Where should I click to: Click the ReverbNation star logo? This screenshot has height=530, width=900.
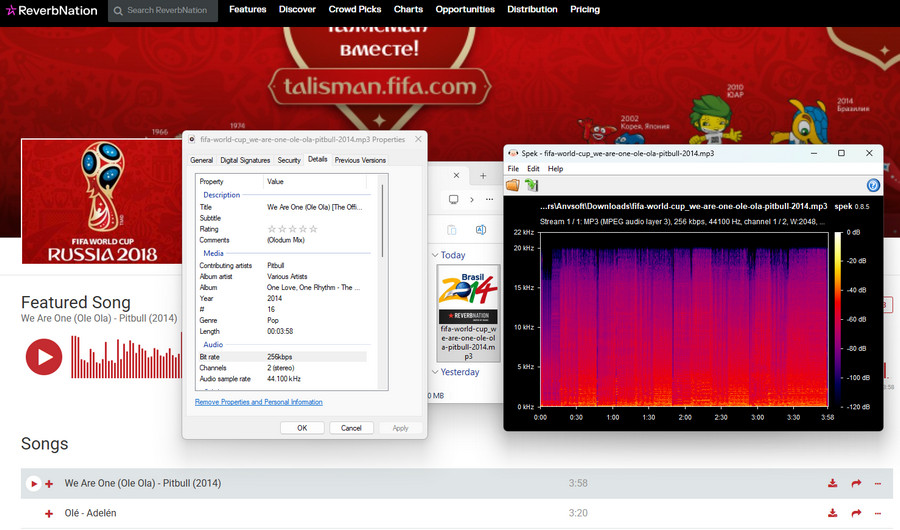point(11,10)
